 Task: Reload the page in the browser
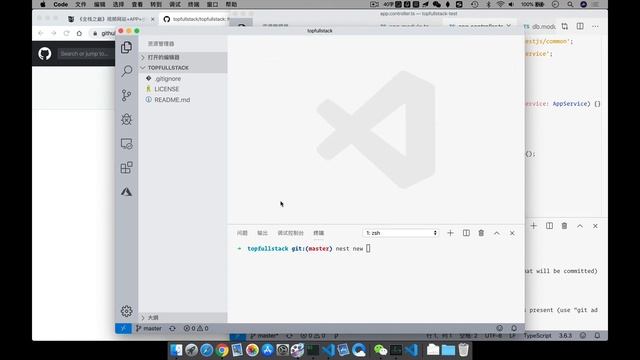point(66,33)
